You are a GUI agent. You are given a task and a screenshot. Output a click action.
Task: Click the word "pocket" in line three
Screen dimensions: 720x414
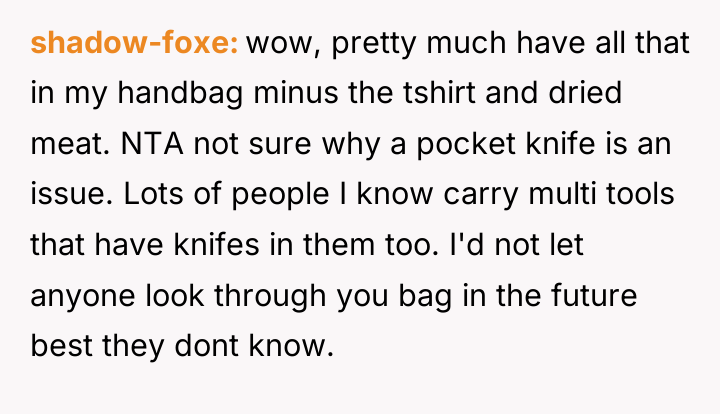coord(466,145)
